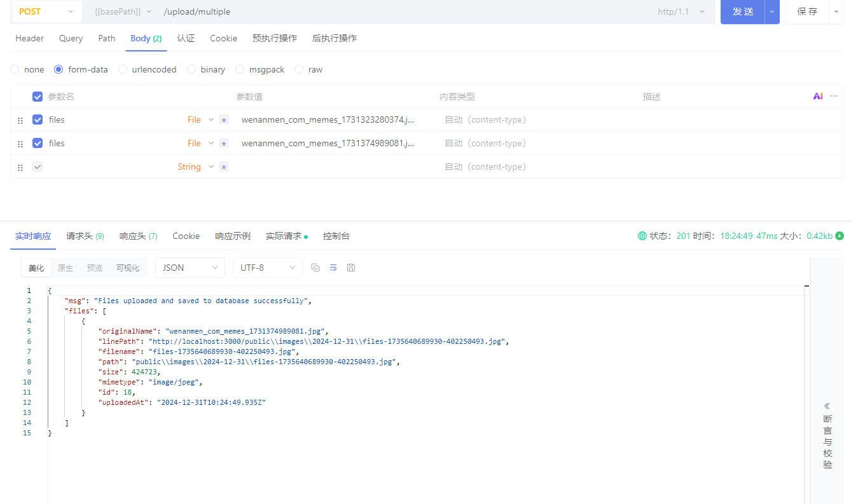Open the String type dropdown
This screenshot has height=504, width=851.
(x=196, y=167)
